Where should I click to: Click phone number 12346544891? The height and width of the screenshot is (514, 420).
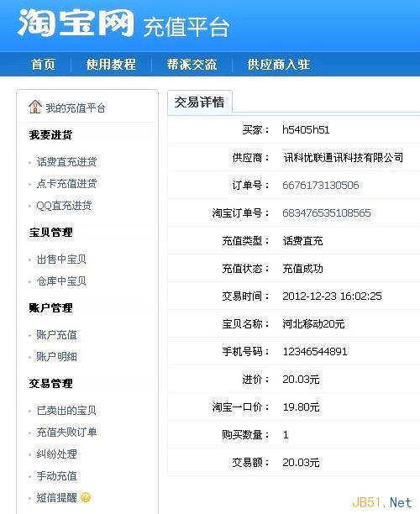pyautogui.click(x=315, y=352)
